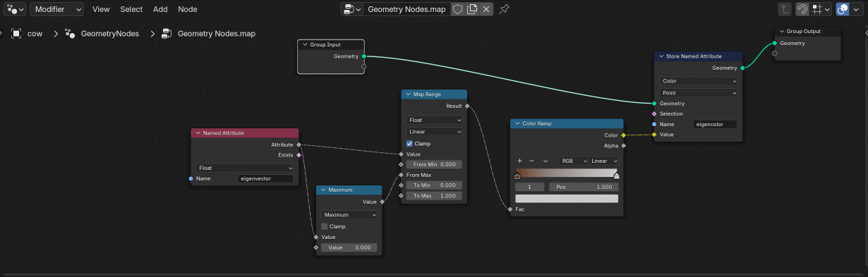Collapse the Group Output node

[781, 31]
